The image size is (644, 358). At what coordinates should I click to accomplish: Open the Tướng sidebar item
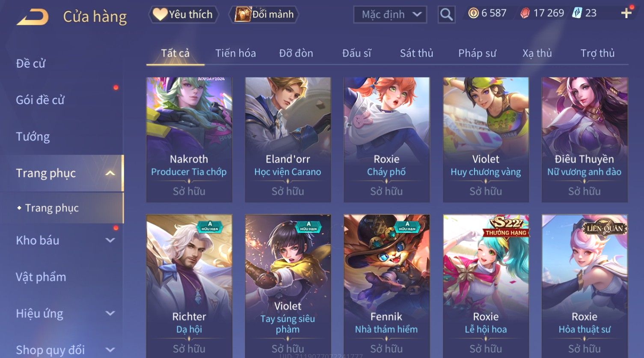tap(33, 137)
